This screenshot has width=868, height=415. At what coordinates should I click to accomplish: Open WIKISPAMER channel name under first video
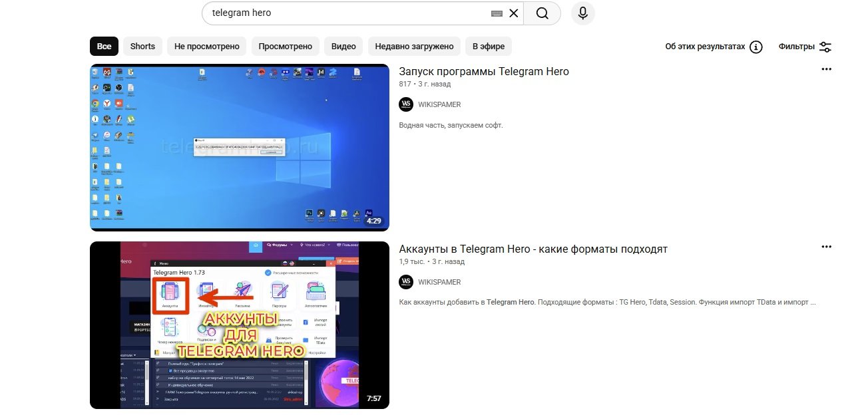coord(439,104)
